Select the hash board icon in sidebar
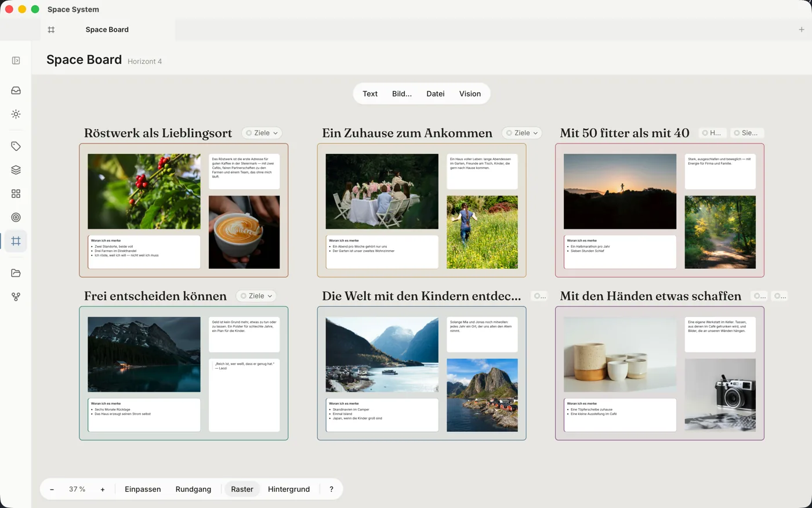This screenshot has width=812, height=508. [16, 241]
